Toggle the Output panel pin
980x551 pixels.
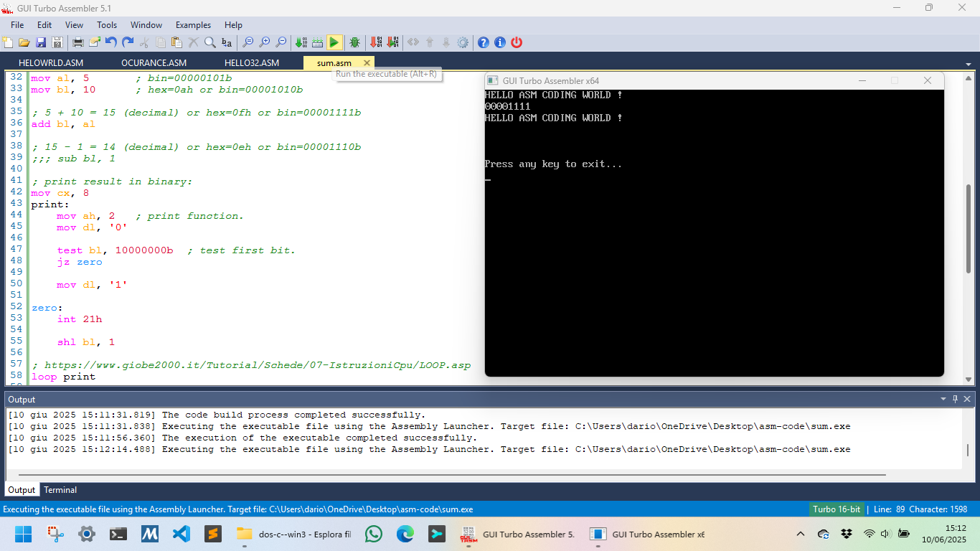pyautogui.click(x=955, y=399)
